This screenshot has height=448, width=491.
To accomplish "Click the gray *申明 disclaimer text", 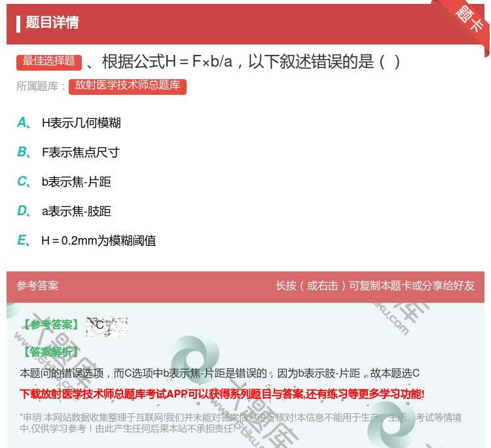I will coord(240,423).
